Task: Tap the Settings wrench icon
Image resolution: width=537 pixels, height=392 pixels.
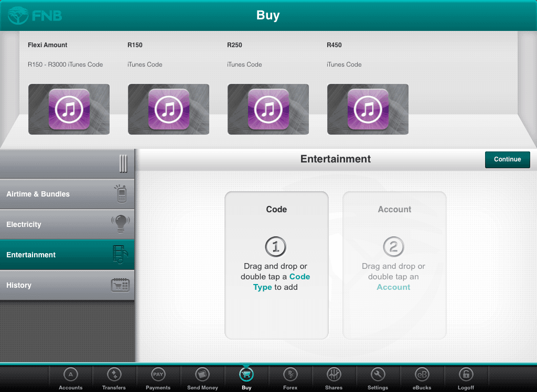Action: pyautogui.click(x=378, y=375)
